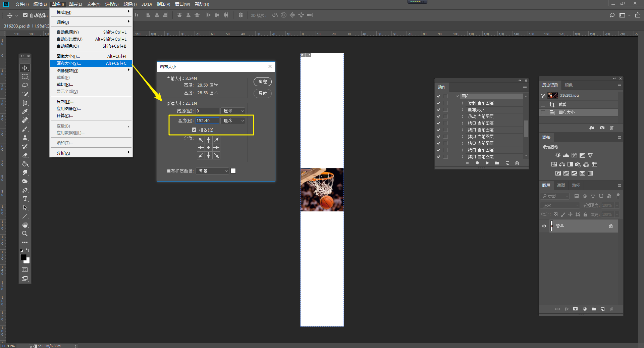
Task: Open the 文件(F) menu
Action: pyautogui.click(x=22, y=4)
